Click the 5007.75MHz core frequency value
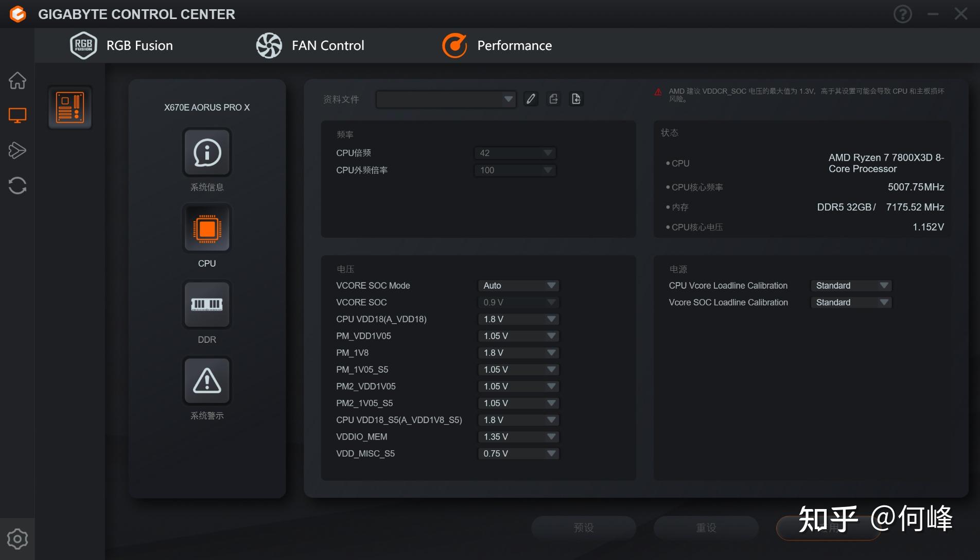 point(916,187)
